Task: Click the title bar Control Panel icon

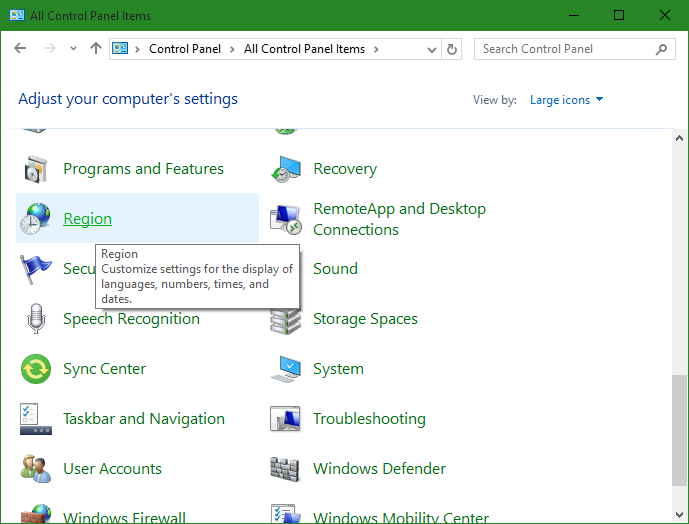Action: pyautogui.click(x=17, y=15)
